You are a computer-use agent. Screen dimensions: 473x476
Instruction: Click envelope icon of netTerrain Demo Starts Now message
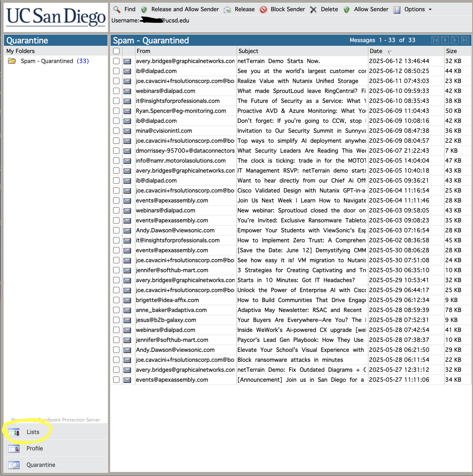tap(127, 61)
